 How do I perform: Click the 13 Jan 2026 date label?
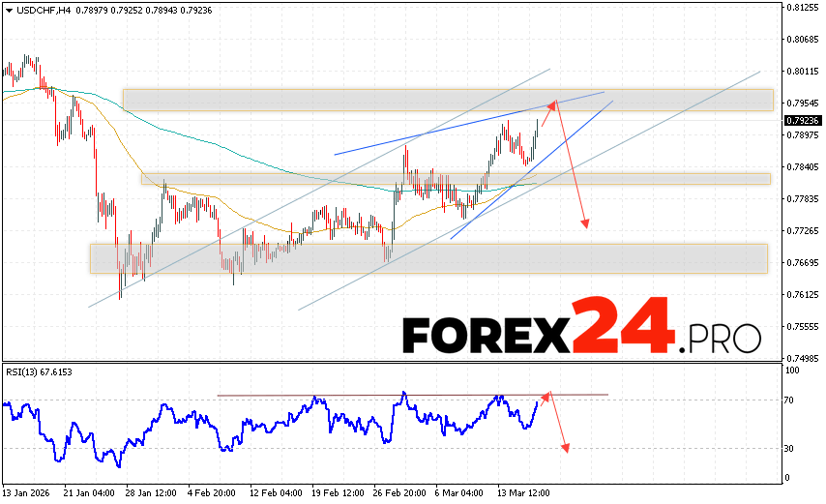(x=27, y=490)
